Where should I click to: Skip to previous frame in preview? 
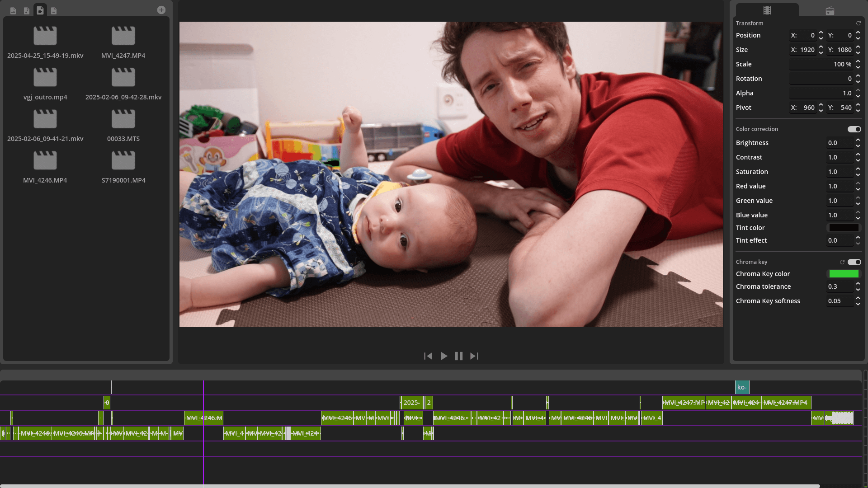pos(428,356)
